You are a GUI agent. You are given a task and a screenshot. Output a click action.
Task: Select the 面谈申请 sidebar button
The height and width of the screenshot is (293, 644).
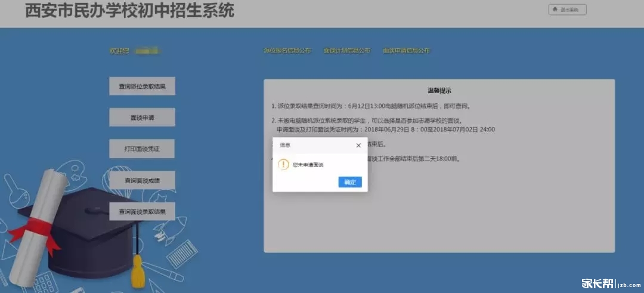142,118
